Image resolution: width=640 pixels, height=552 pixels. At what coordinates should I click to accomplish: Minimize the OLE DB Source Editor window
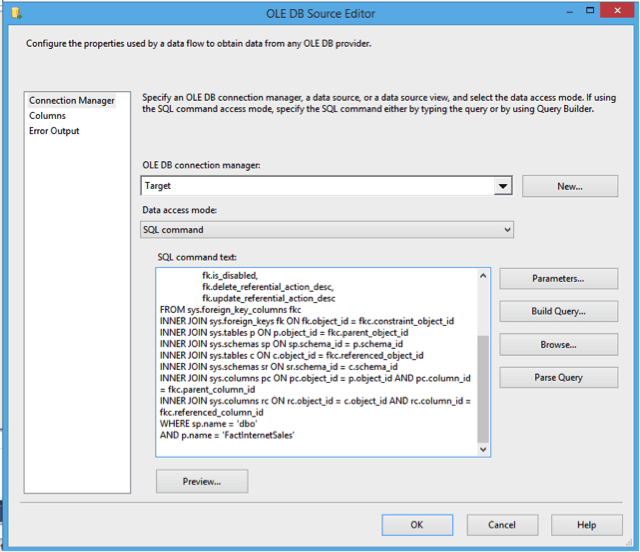coord(569,11)
